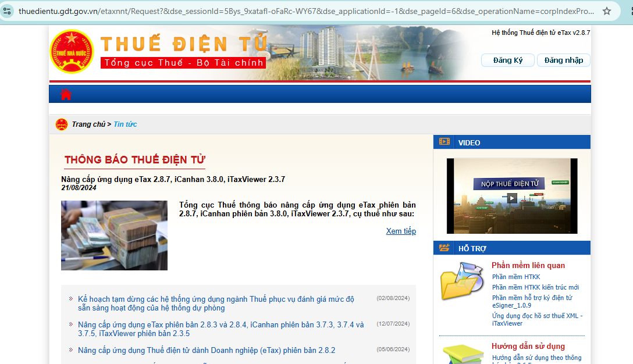Click the Đăng Ký button
Viewport: 633px width, 364px height.
click(507, 60)
